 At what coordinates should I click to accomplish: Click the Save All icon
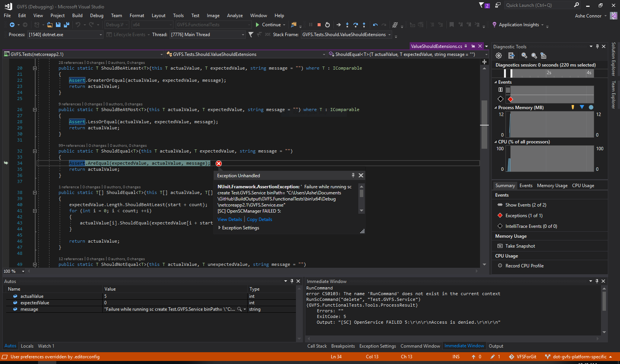coord(67,25)
